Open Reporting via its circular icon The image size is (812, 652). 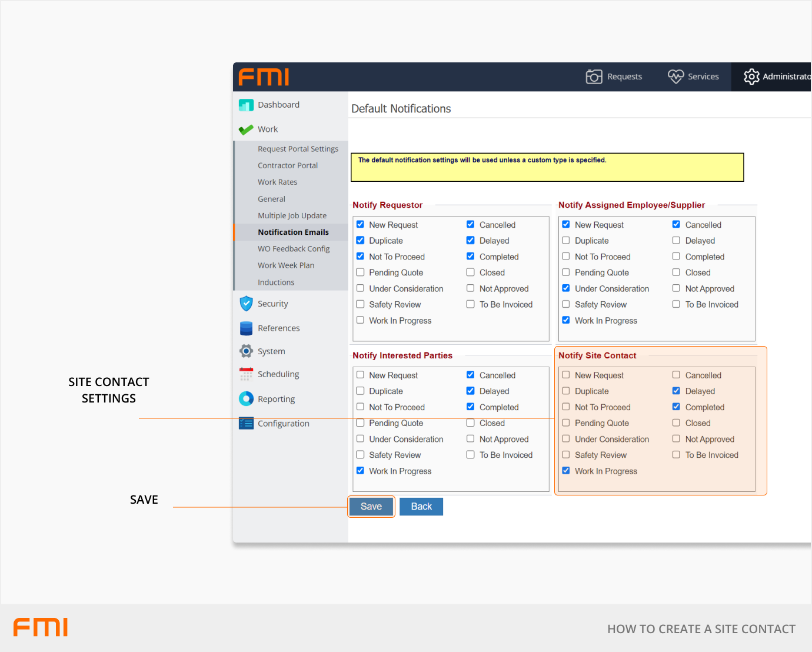coord(246,399)
